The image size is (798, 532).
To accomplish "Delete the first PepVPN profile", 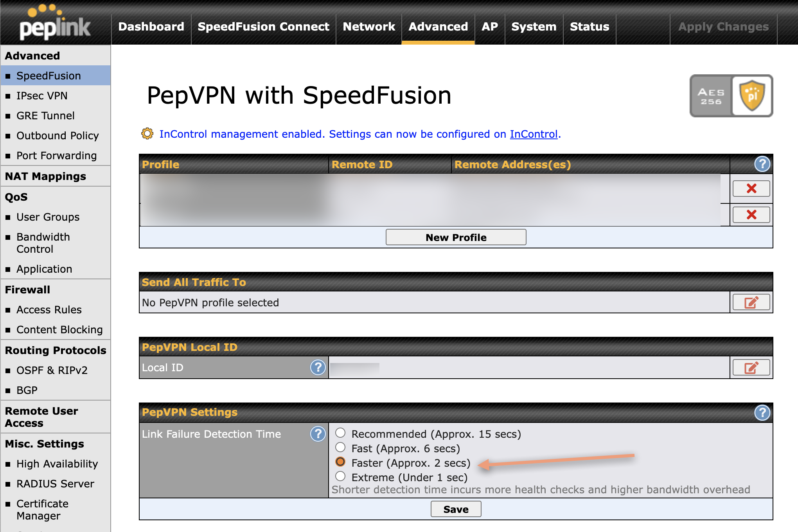I will point(751,188).
